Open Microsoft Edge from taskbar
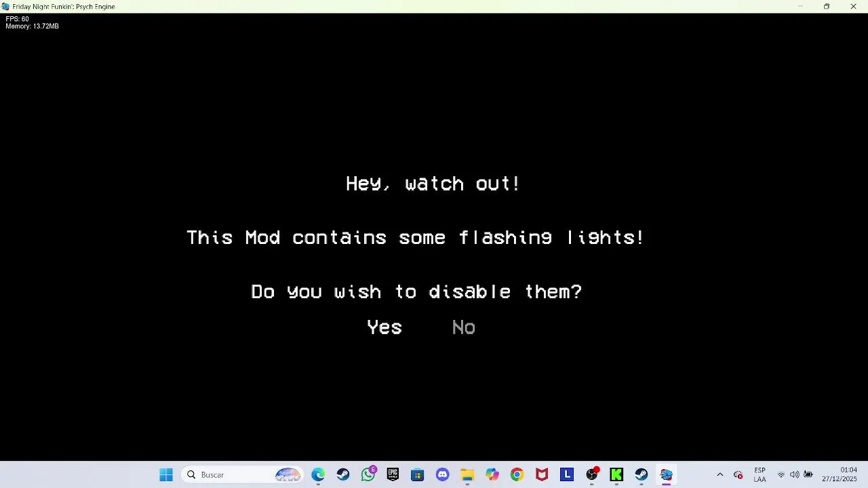 click(x=318, y=475)
